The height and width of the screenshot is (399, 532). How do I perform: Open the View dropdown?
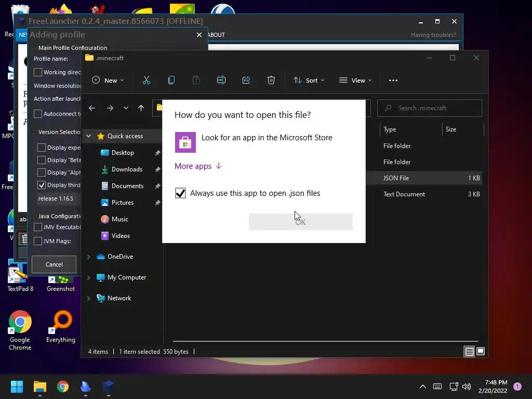[x=355, y=81]
